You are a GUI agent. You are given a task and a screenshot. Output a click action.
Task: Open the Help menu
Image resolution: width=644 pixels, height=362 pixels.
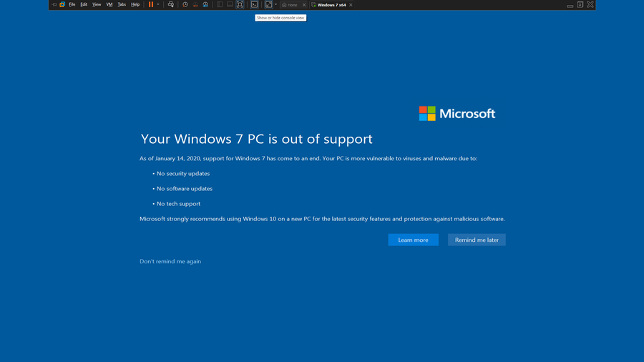(135, 4)
